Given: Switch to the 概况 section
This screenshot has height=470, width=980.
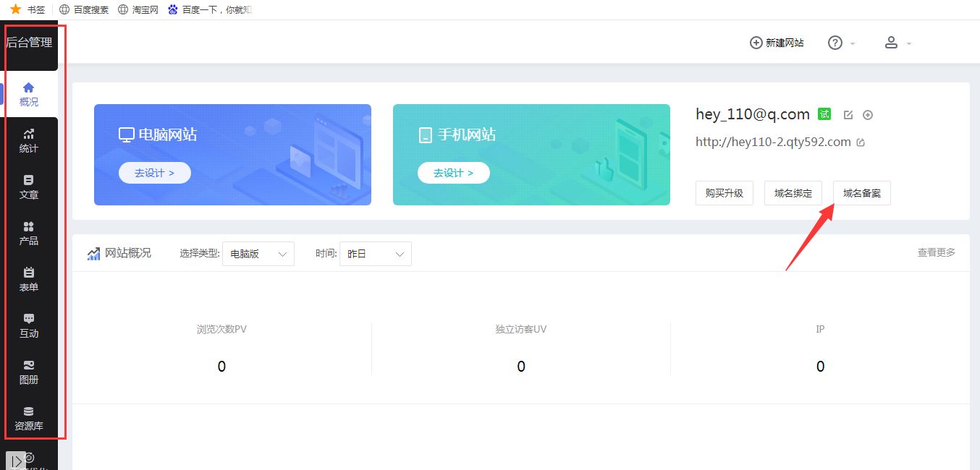Looking at the screenshot, I should coord(28,94).
